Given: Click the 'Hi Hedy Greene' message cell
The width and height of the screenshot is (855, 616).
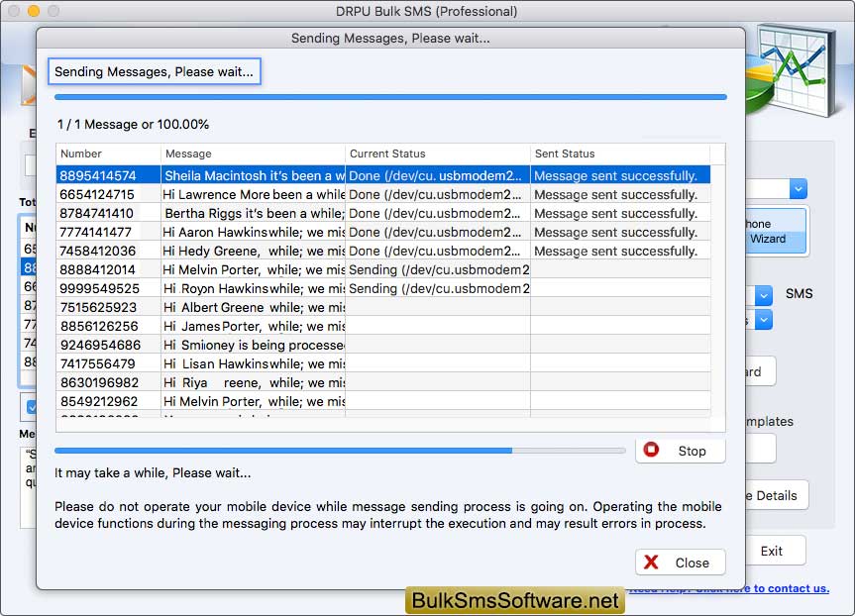Looking at the screenshot, I should [254, 251].
